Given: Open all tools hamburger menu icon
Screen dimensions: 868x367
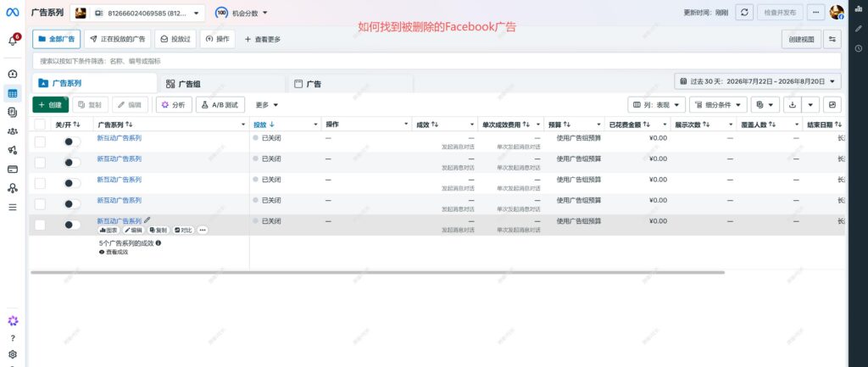Looking at the screenshot, I should [x=13, y=207].
